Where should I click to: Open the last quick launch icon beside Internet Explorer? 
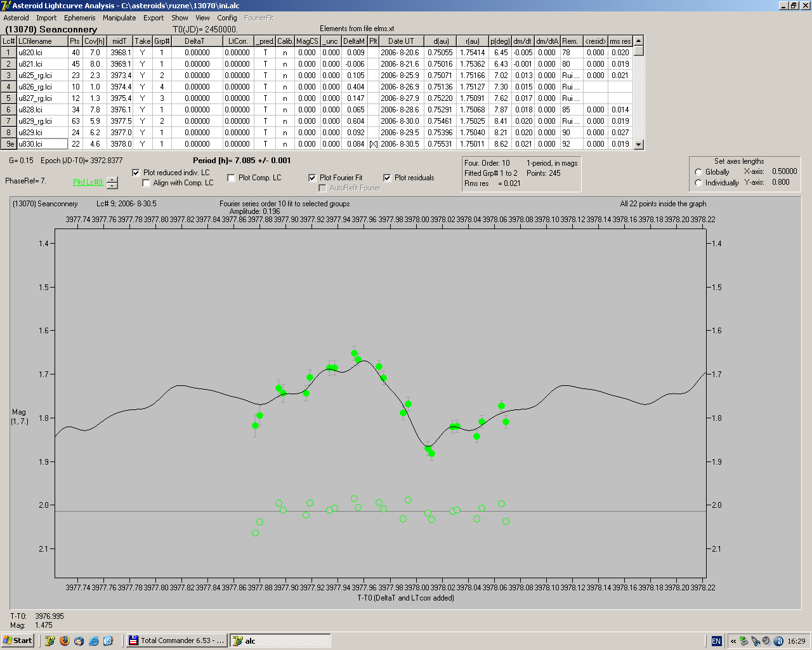click(x=108, y=640)
